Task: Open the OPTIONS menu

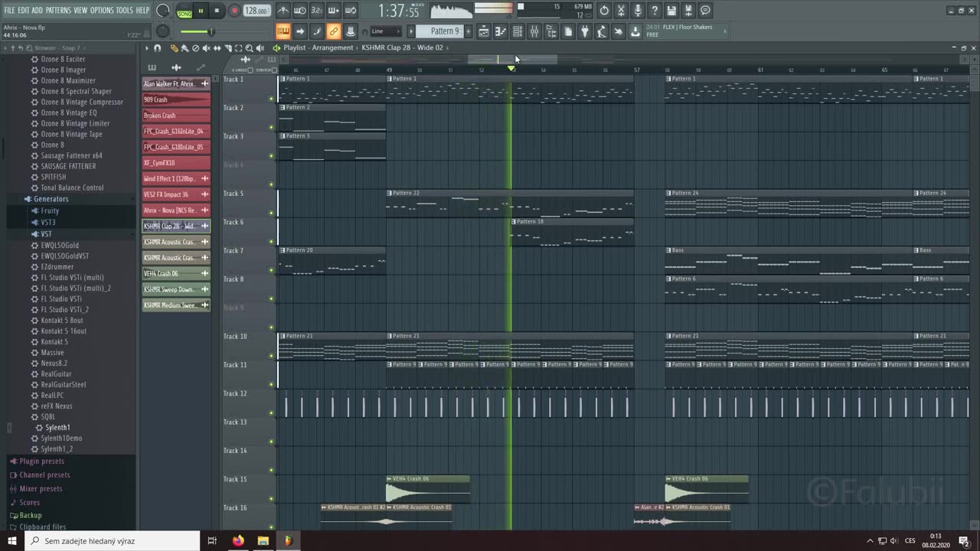Action: 102,10
